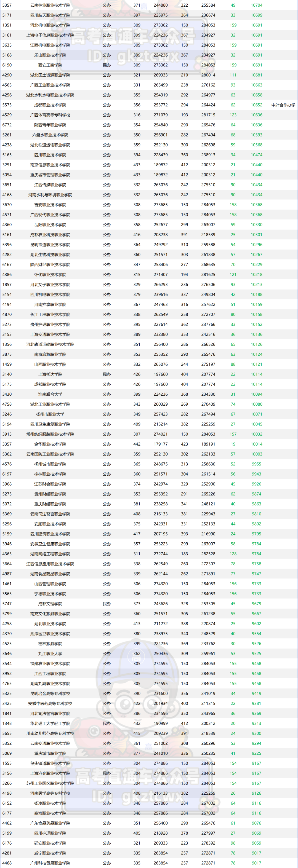Select code 3670 for 吉安职业技术学院

point(7,205)
